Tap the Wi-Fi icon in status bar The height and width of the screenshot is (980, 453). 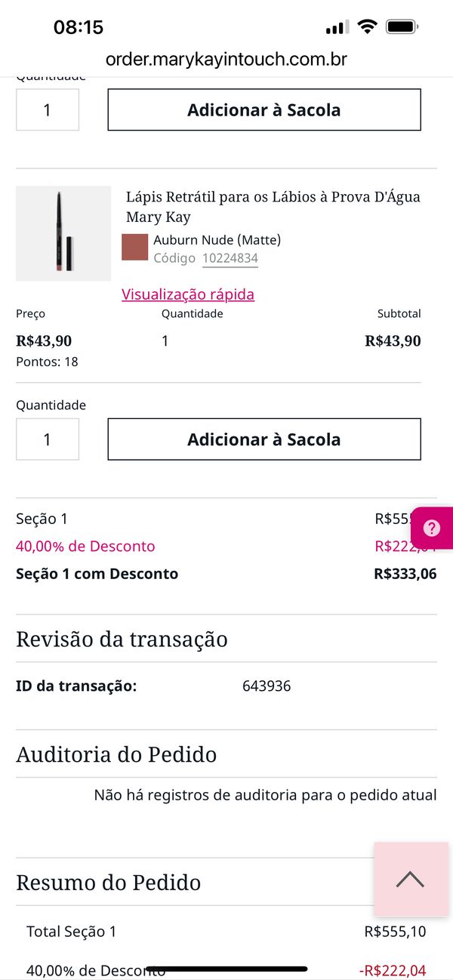pyautogui.click(x=368, y=28)
